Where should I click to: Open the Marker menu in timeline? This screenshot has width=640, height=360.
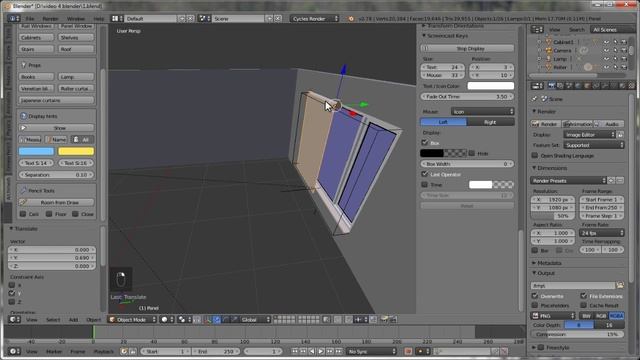click(x=54, y=351)
